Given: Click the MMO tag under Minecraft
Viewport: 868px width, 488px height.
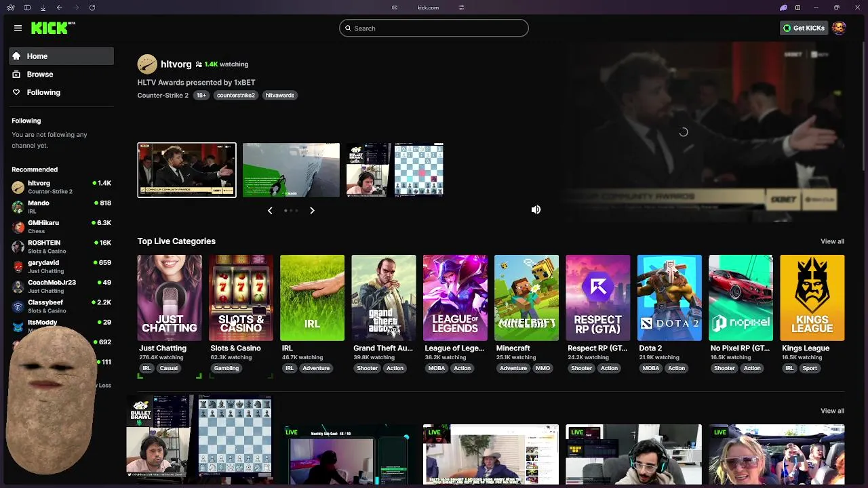Looking at the screenshot, I should [x=542, y=368].
